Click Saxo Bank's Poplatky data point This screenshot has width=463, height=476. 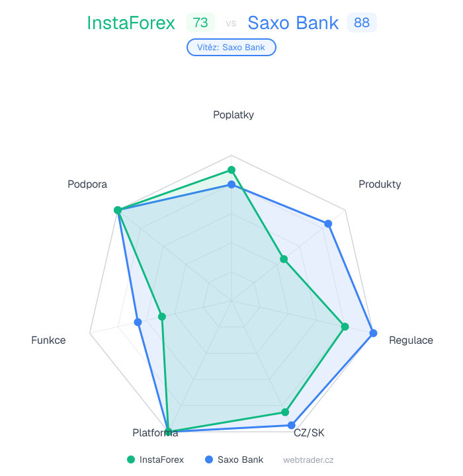click(x=232, y=184)
